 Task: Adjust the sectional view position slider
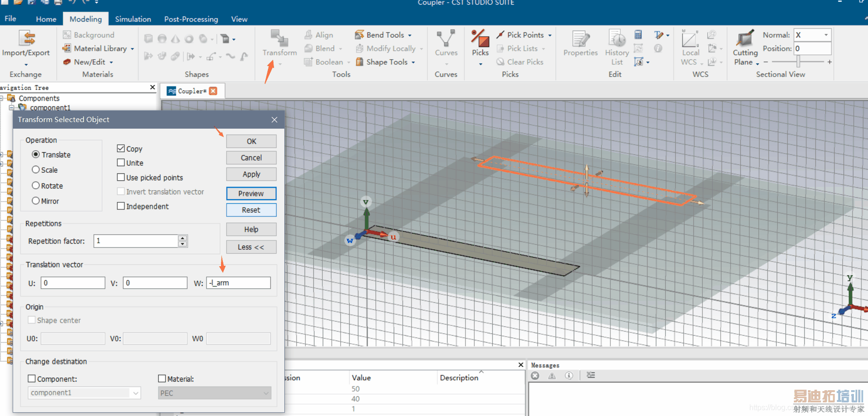pyautogui.click(x=798, y=62)
